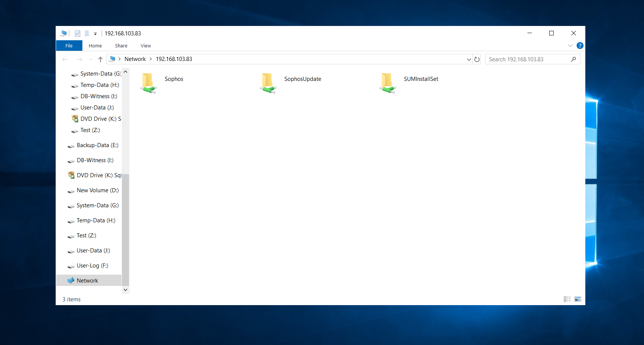Click the SUMInstallSet folder name label

(421, 79)
